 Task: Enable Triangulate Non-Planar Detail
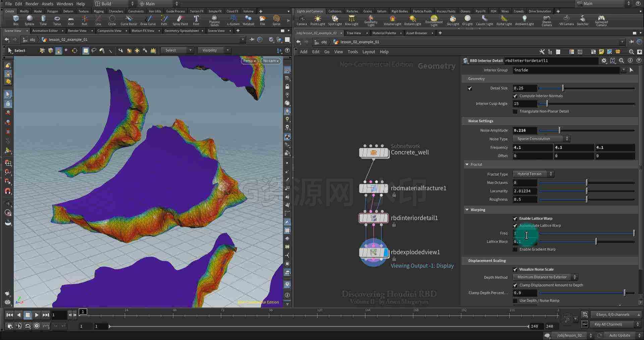[x=515, y=112]
